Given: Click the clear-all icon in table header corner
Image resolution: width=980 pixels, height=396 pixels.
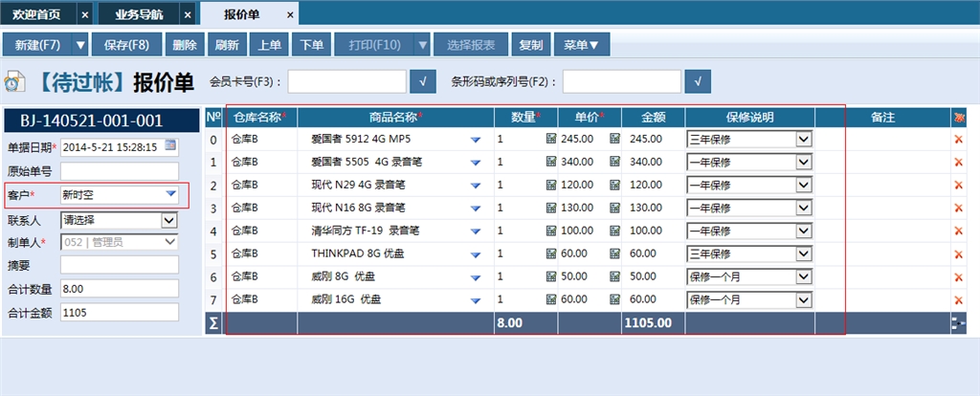Looking at the screenshot, I should click(x=958, y=117).
